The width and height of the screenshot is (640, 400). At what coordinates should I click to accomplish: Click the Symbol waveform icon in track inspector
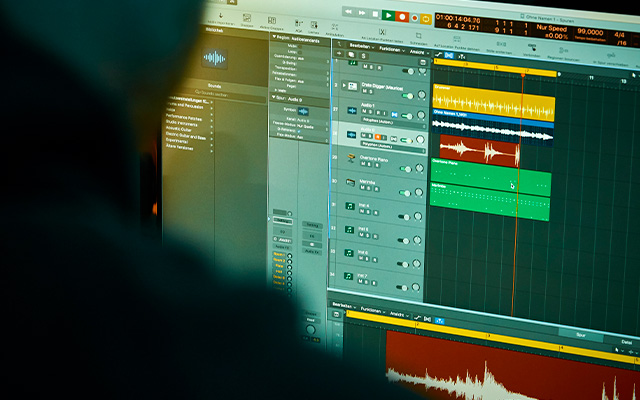click(303, 111)
